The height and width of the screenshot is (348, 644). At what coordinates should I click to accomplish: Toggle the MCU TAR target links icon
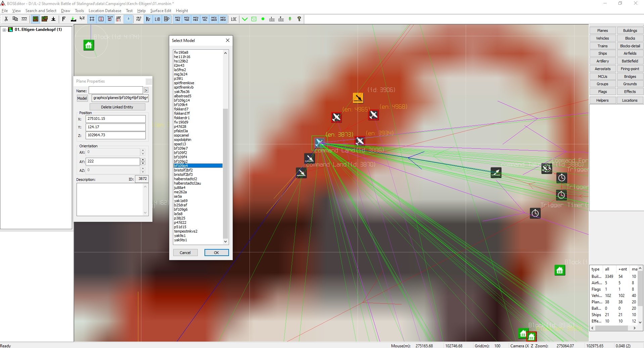point(187,19)
